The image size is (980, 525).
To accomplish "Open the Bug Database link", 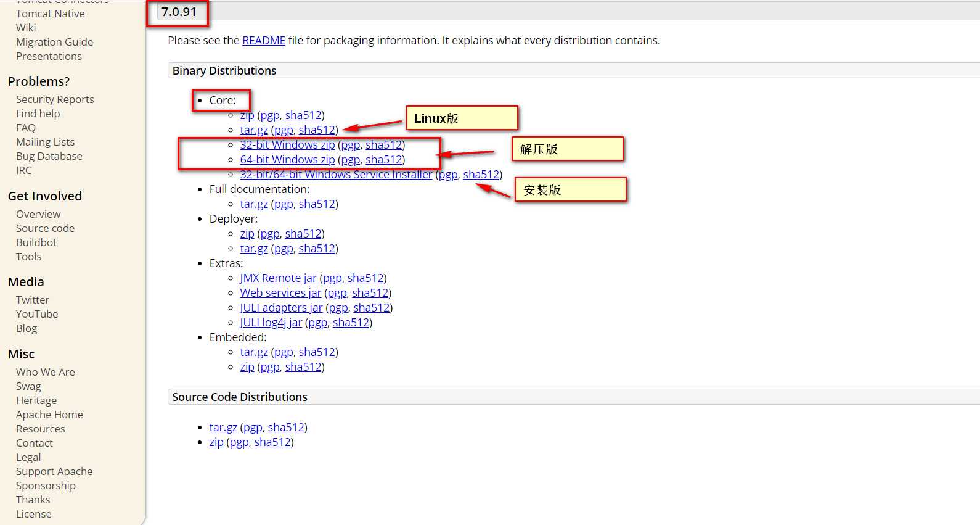I will tap(49, 156).
